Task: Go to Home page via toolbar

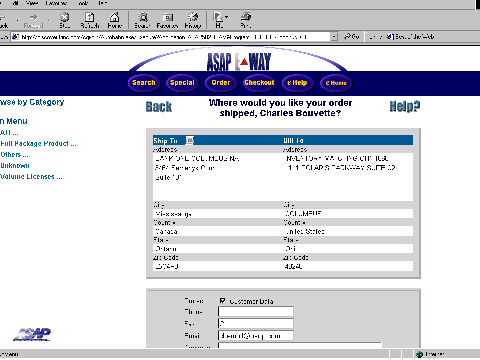Action: point(115,20)
